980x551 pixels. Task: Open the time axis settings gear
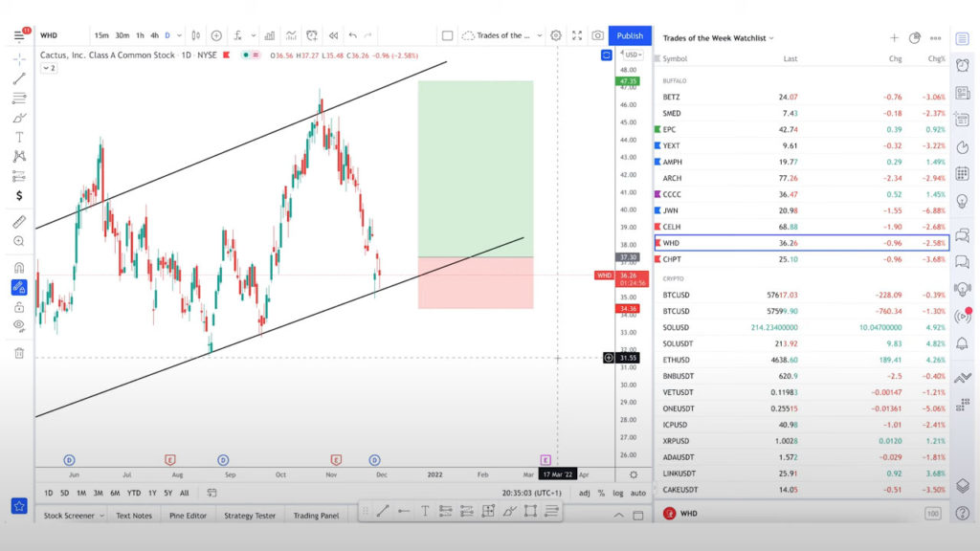[634, 474]
